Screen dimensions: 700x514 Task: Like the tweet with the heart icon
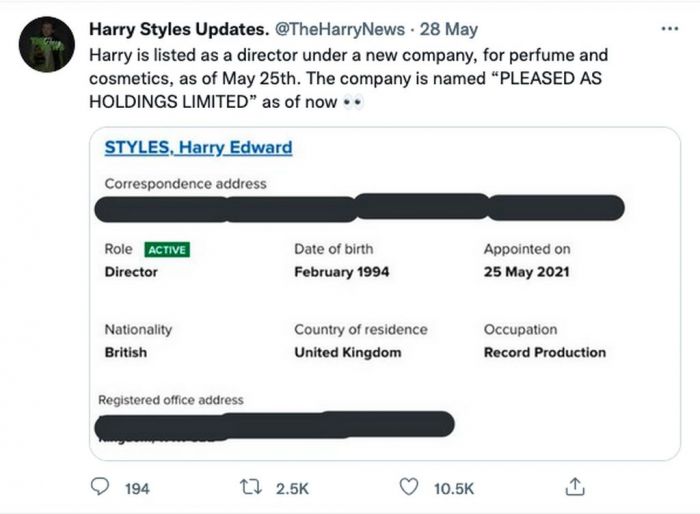click(x=408, y=487)
